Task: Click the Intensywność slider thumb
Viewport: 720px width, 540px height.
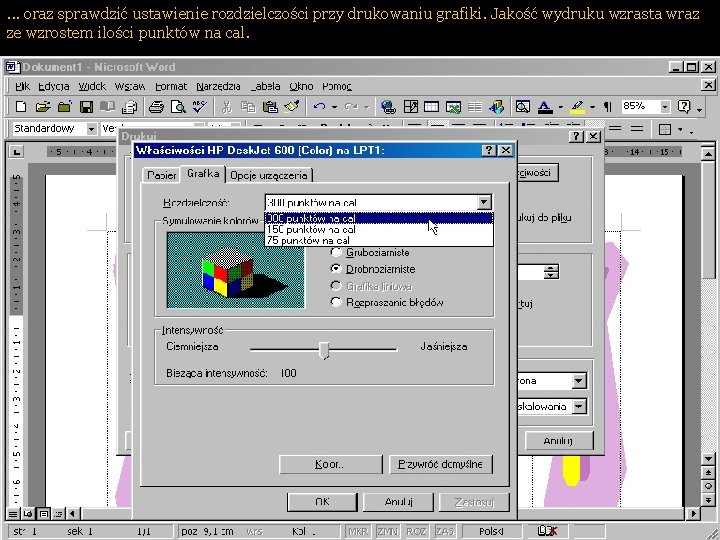Action: tap(324, 350)
